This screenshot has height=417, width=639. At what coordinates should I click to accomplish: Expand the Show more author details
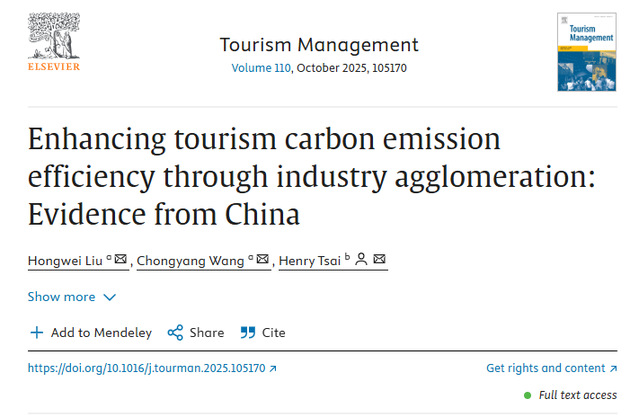click(72, 297)
